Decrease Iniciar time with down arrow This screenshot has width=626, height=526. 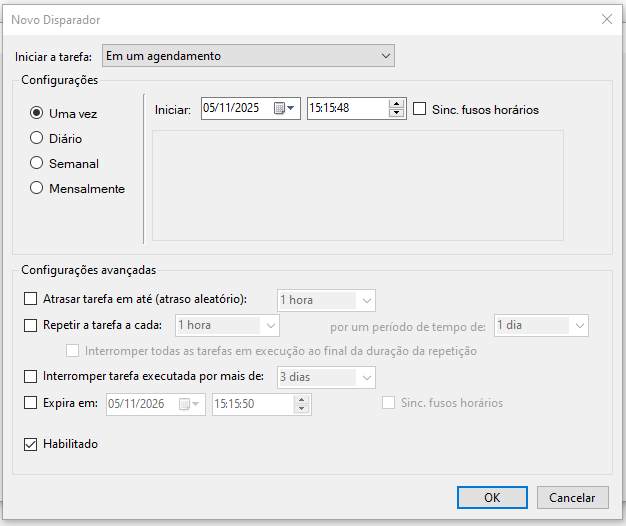396,113
